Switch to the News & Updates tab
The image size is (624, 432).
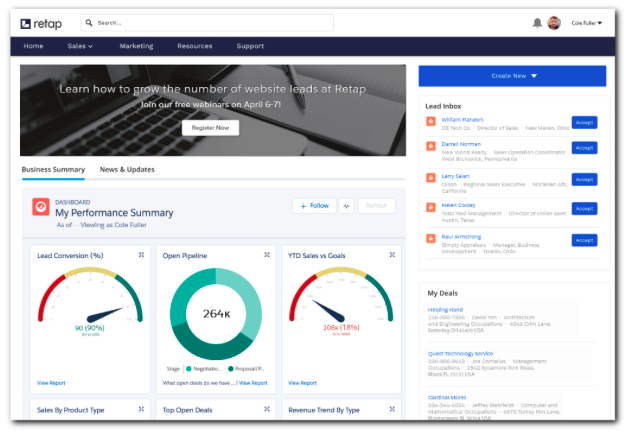pyautogui.click(x=127, y=169)
